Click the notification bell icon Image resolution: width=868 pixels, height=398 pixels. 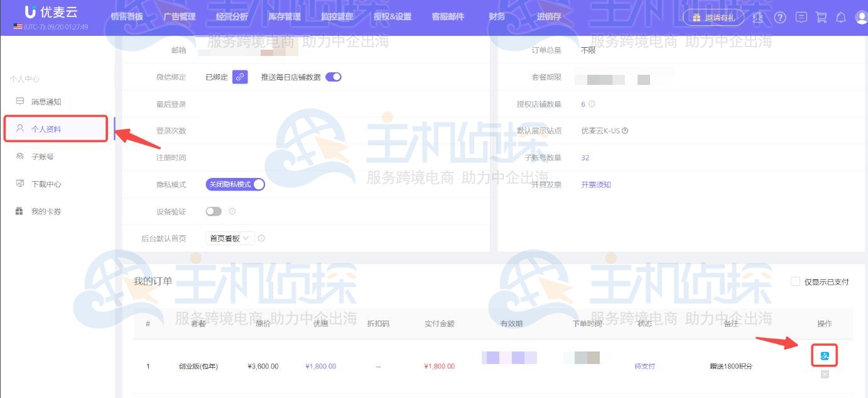[x=841, y=18]
